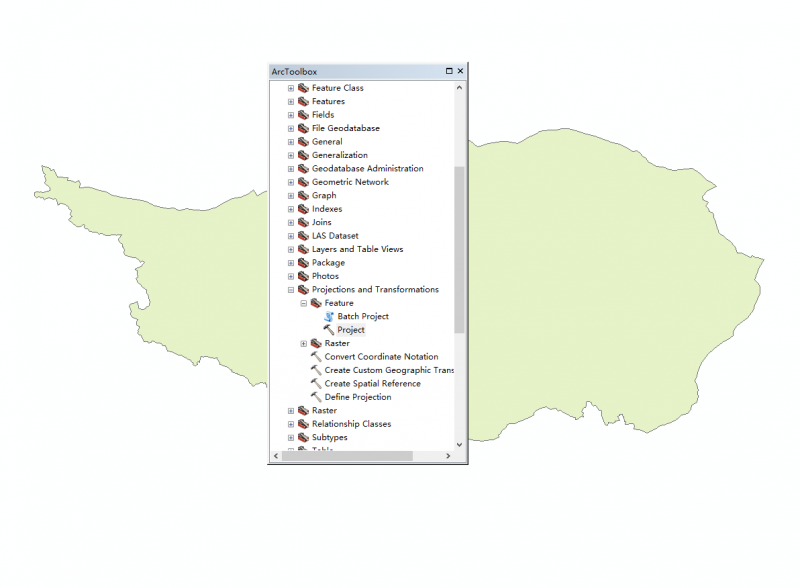The width and height of the screenshot is (800, 588).
Task: Click the Create Spatial Reference tool icon
Action: tap(316, 384)
